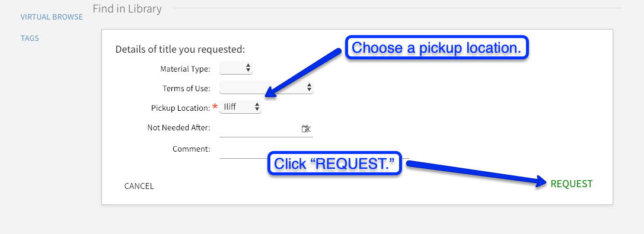Screen dimensions: 644x234
Task: Click the Material Type label
Action: 185,69
